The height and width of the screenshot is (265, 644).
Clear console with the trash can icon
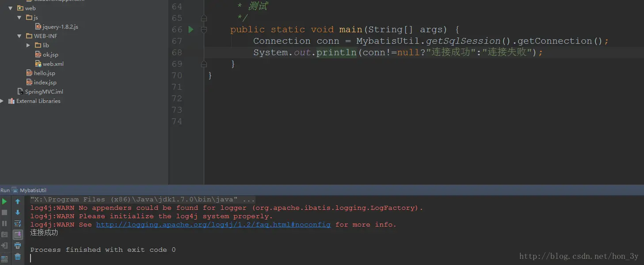(x=18, y=257)
